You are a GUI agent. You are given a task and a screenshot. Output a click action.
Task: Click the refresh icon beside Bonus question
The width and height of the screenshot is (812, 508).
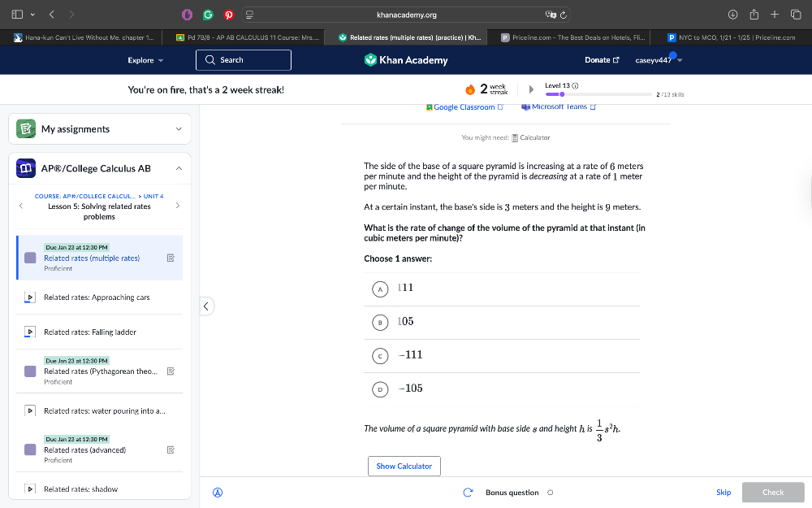(x=468, y=492)
